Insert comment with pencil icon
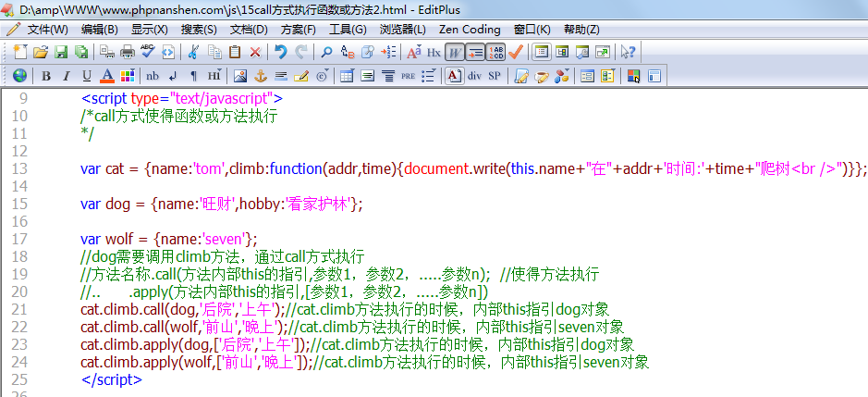Image resolution: width=868 pixels, height=397 pixels. click(x=301, y=76)
